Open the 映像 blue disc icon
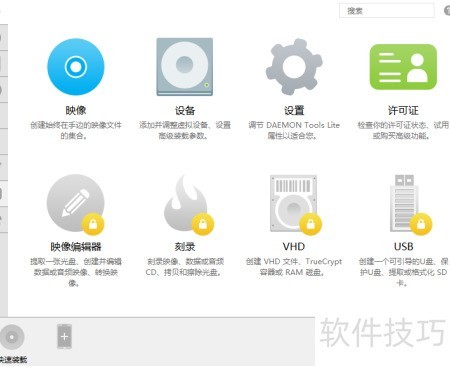Screen dimensions: 450x366 point(76,67)
